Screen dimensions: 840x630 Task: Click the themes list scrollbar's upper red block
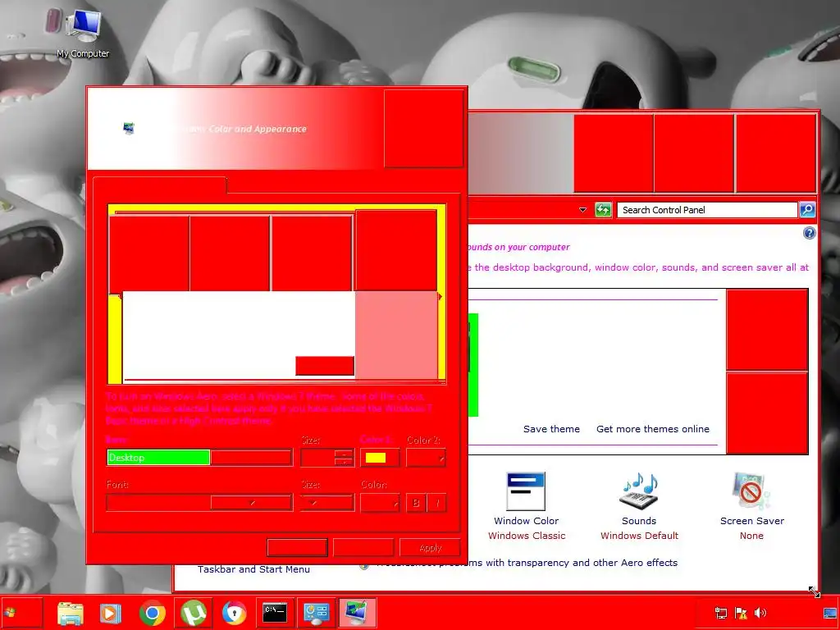tap(767, 330)
